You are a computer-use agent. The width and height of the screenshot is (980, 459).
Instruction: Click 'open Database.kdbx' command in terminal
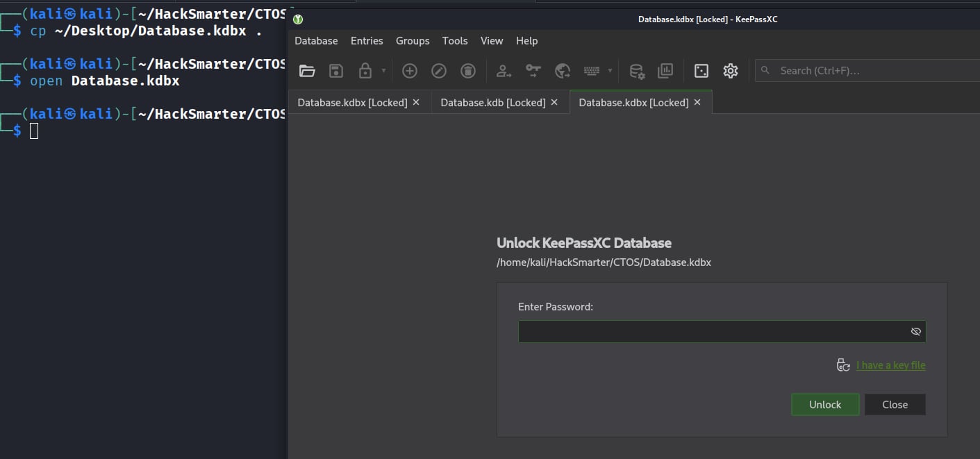[105, 81]
